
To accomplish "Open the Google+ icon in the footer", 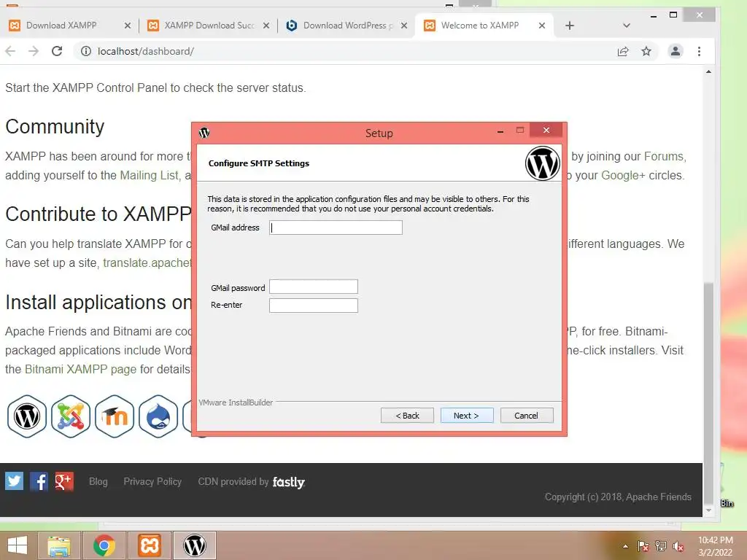I will click(x=64, y=481).
